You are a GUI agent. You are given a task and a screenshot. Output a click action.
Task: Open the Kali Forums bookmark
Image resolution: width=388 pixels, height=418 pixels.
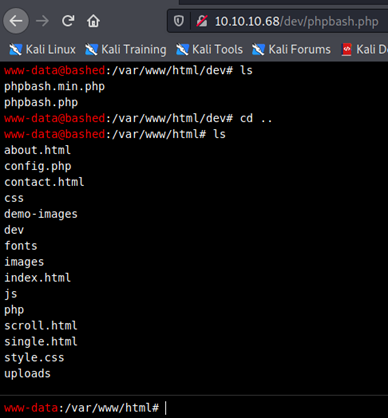coord(291,50)
